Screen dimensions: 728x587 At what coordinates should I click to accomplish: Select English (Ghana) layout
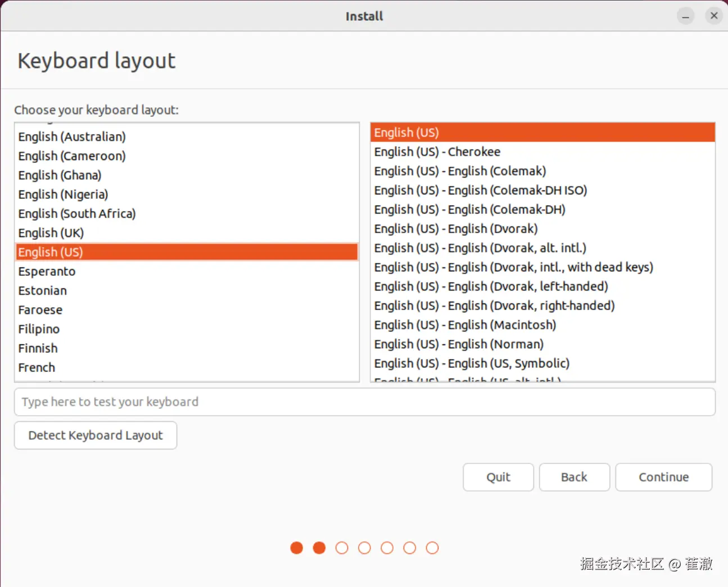coord(187,175)
